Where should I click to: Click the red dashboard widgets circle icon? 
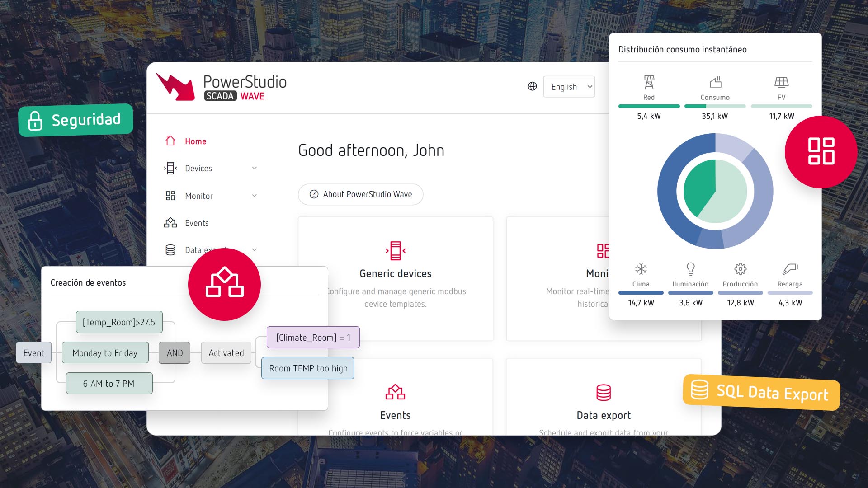click(821, 152)
